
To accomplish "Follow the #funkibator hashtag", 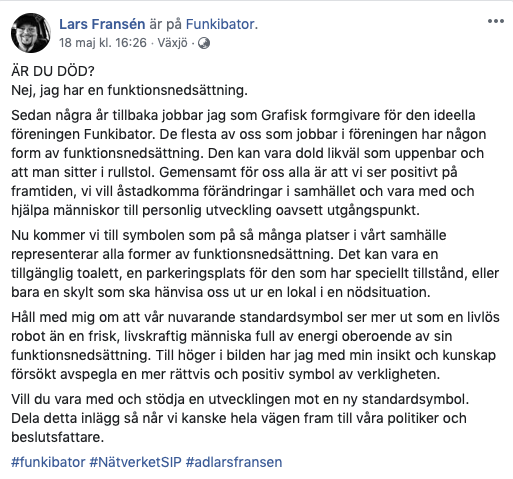I will (x=48, y=462).
